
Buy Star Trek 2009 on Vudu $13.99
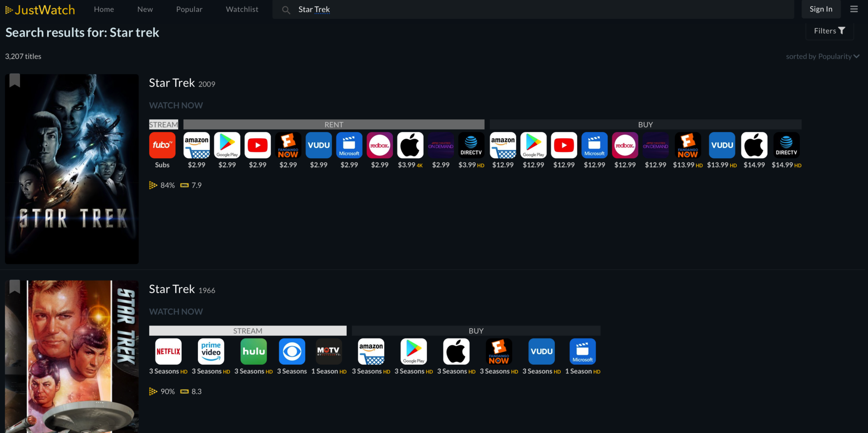(722, 145)
